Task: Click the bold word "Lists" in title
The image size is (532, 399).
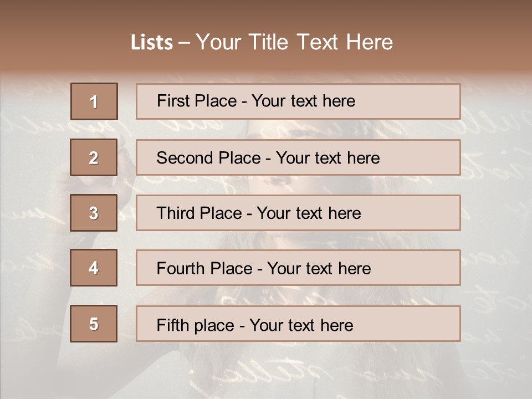Action: tap(151, 43)
